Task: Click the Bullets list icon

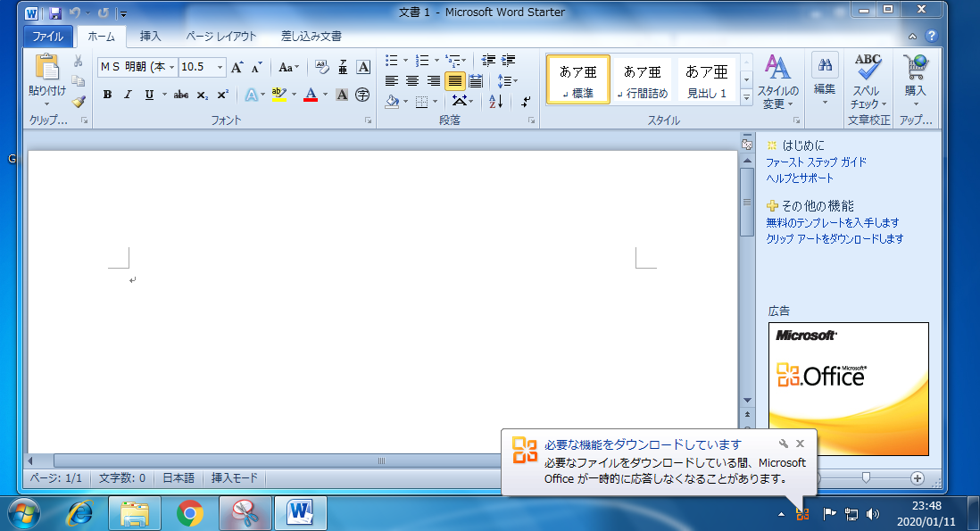Action: (392, 60)
